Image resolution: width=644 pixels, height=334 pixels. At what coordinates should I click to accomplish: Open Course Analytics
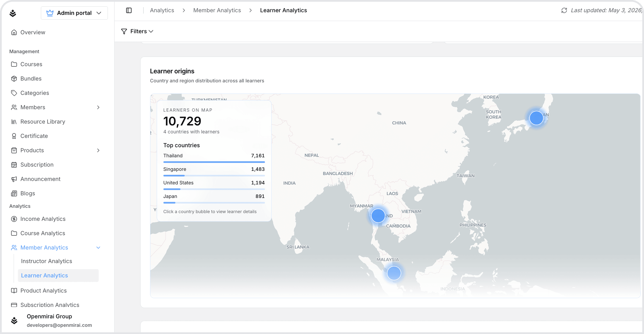click(43, 233)
